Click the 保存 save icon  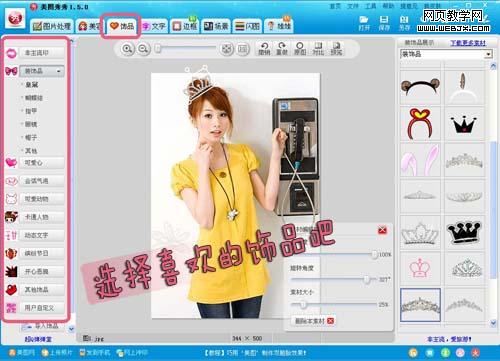[384, 23]
